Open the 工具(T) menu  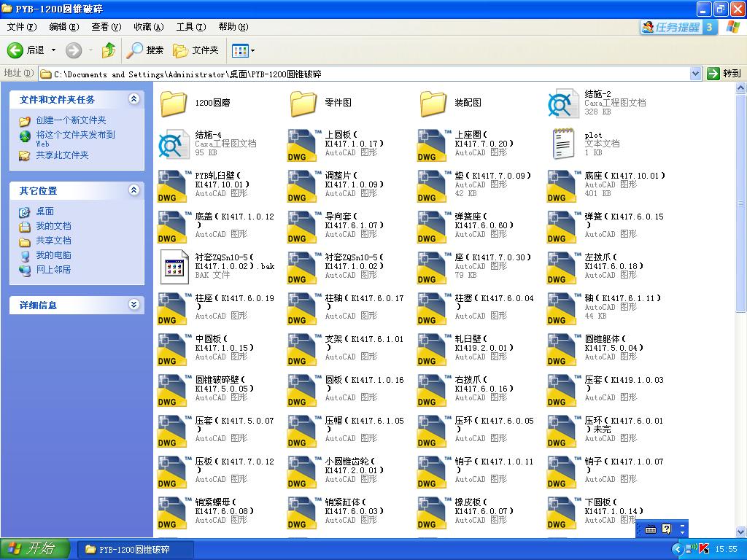[x=190, y=27]
